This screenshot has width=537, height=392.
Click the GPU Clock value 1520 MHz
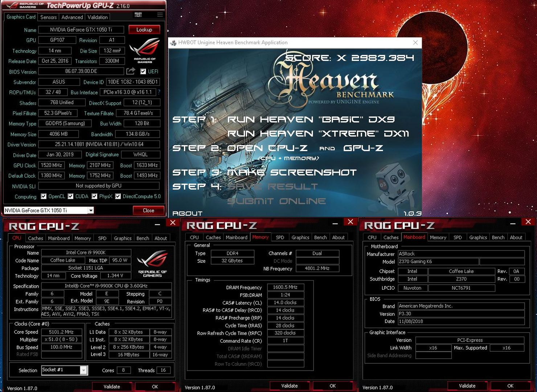51,165
